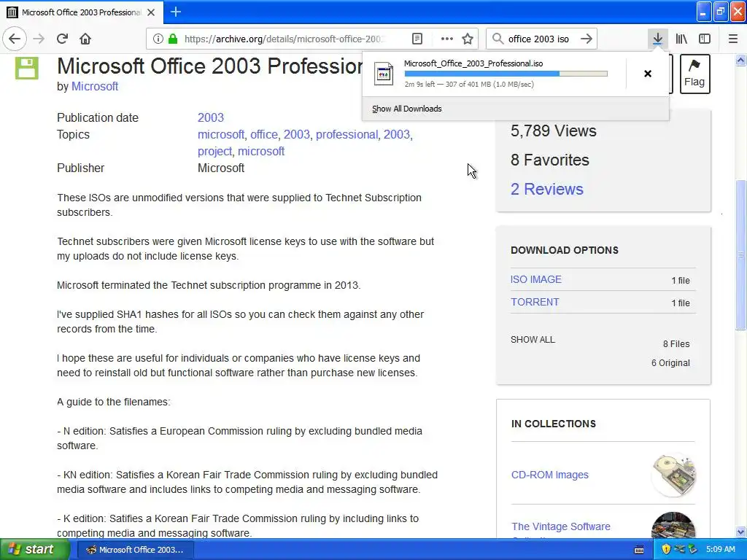This screenshot has height=560, width=747.
Task: Click the search magnifier icon
Action: pos(498,39)
